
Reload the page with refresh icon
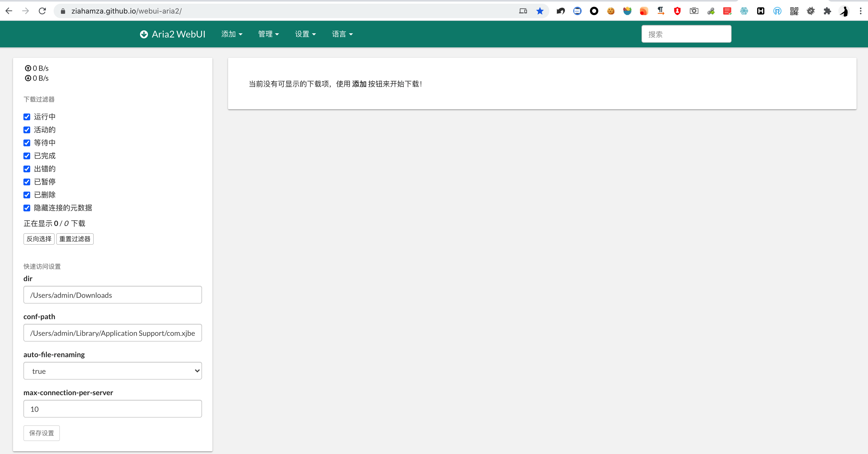click(x=42, y=11)
